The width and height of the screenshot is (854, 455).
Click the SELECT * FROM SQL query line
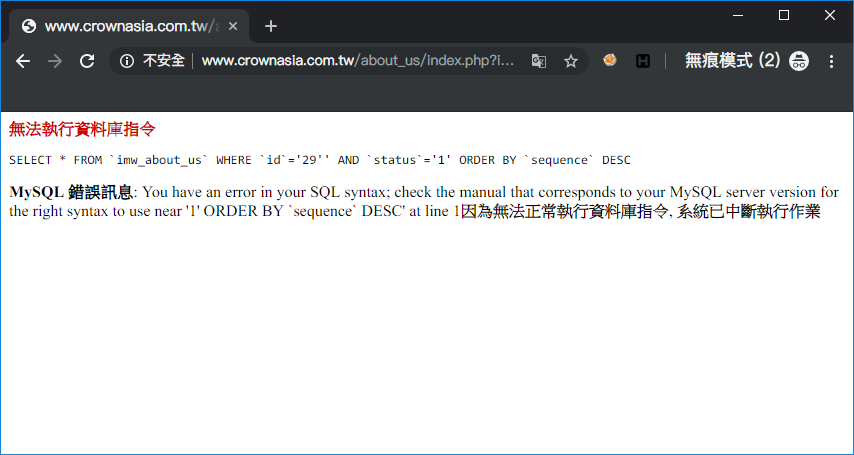[x=320, y=160]
